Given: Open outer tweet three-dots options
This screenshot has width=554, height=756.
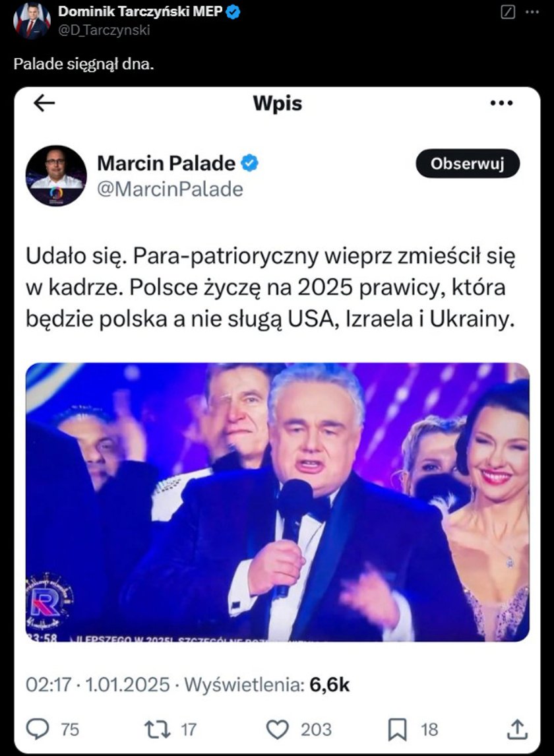Looking at the screenshot, I should coord(532,12).
